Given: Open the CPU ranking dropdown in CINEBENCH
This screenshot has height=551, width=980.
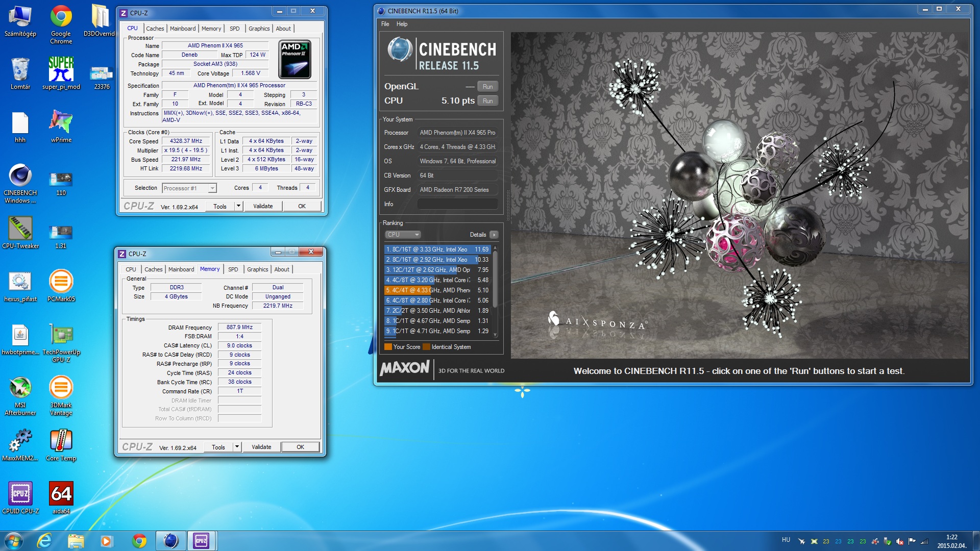Looking at the screenshot, I should click(x=403, y=235).
